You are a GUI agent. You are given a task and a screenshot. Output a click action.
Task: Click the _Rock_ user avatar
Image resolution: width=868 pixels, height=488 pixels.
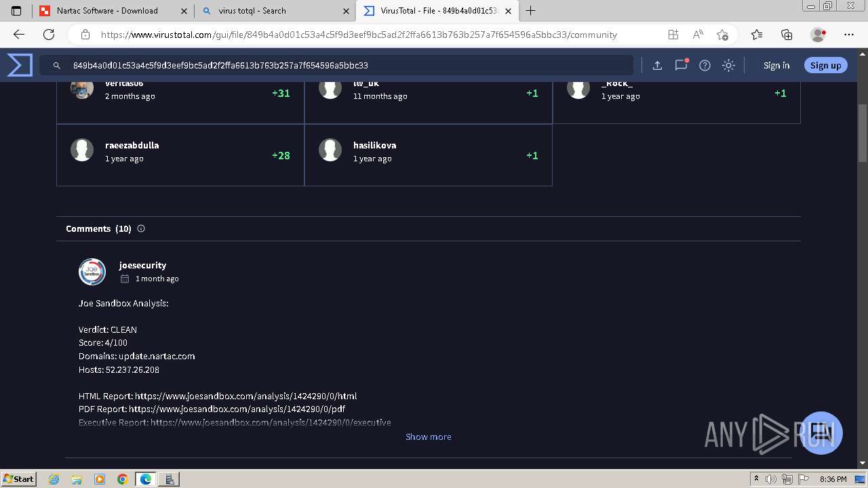tap(578, 89)
